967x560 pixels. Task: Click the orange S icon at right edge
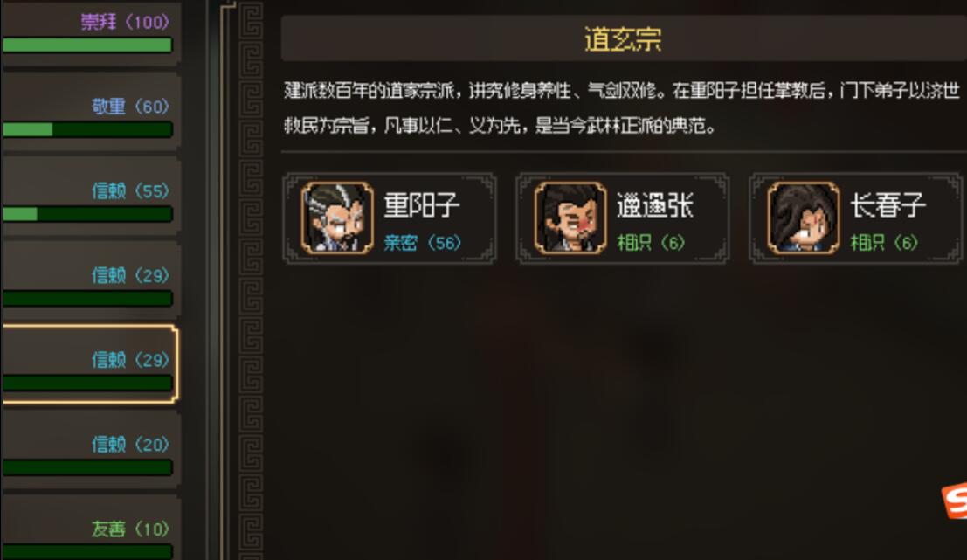click(x=955, y=501)
